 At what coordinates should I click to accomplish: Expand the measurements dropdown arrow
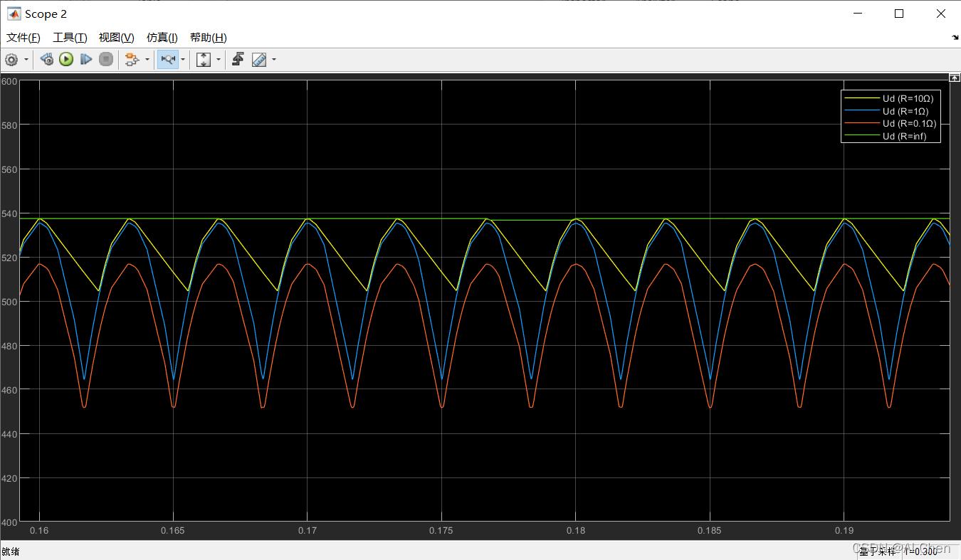(274, 60)
